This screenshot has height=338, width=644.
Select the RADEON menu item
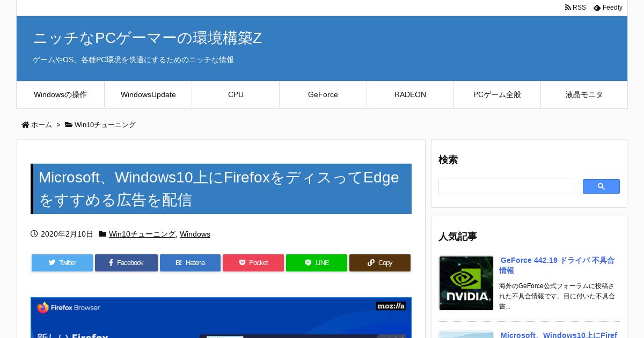click(x=410, y=94)
